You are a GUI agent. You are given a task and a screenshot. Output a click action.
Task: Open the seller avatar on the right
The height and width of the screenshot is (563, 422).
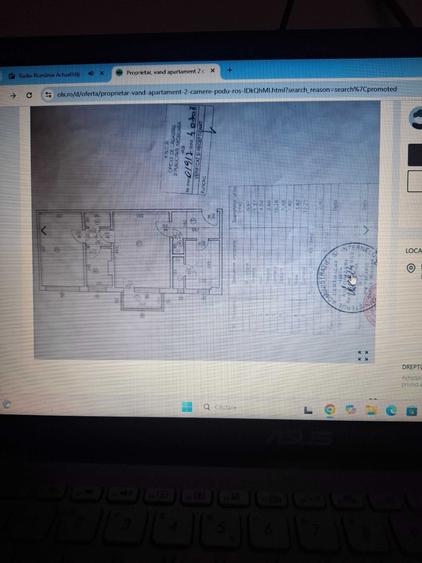[x=416, y=118]
